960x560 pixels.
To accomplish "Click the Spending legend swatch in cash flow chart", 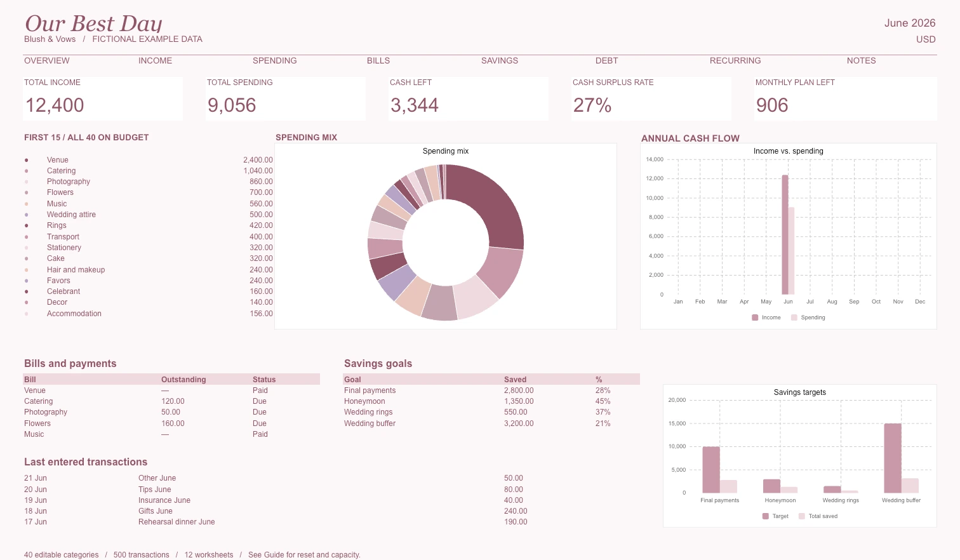I will tap(794, 317).
